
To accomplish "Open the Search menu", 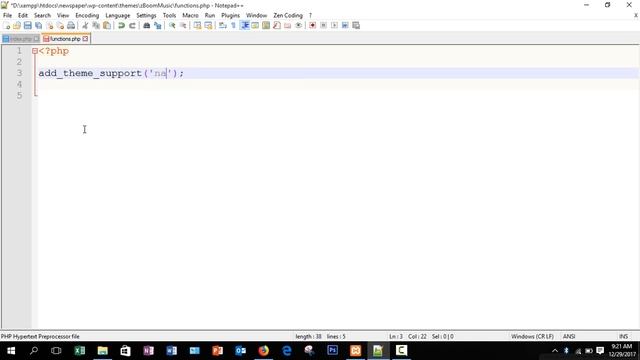I will [x=42, y=16].
